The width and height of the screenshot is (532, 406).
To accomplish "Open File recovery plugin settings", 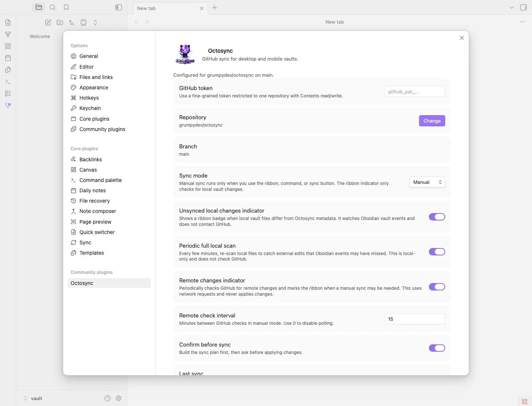I will pyautogui.click(x=109, y=201).
